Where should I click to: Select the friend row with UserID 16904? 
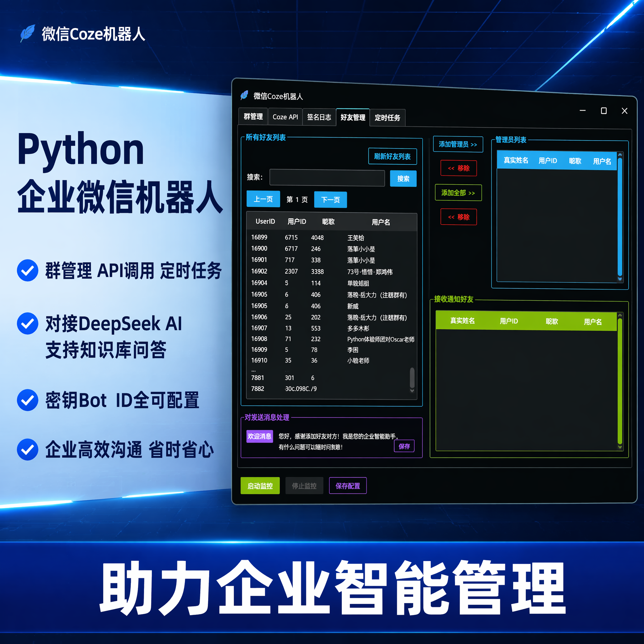[x=332, y=283]
